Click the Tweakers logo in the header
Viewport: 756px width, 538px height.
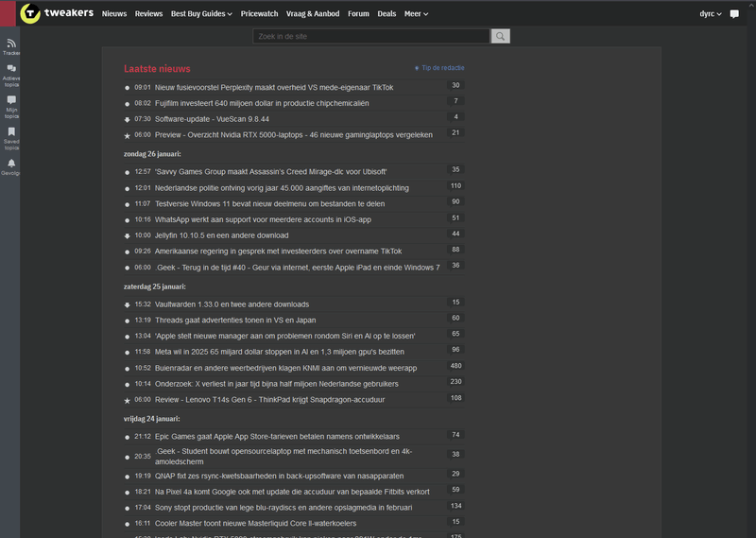point(57,13)
